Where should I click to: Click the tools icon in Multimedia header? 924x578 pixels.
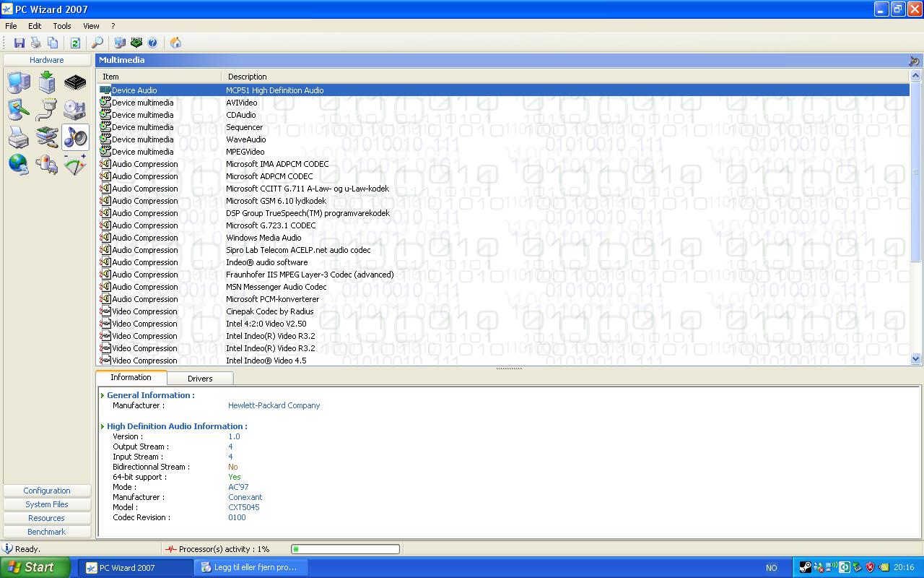coord(914,61)
